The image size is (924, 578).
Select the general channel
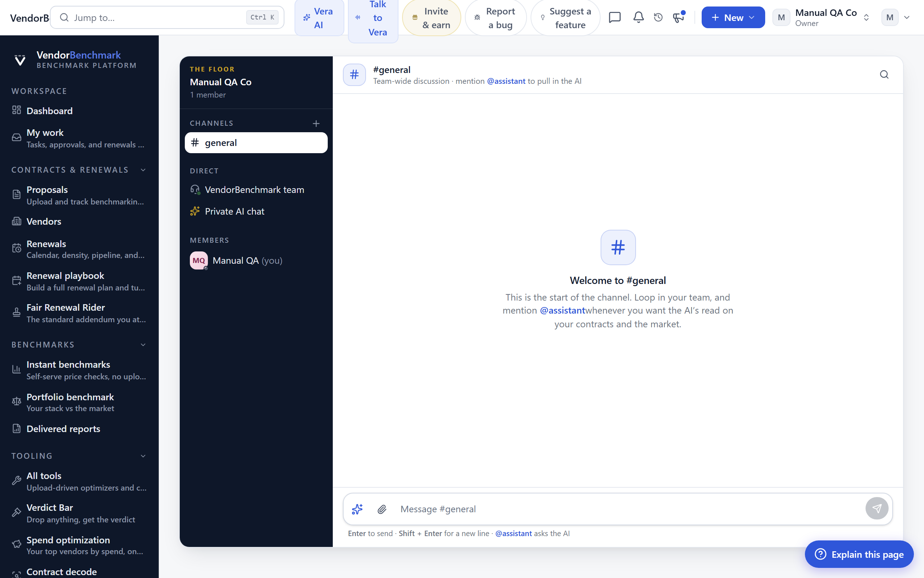(256, 143)
